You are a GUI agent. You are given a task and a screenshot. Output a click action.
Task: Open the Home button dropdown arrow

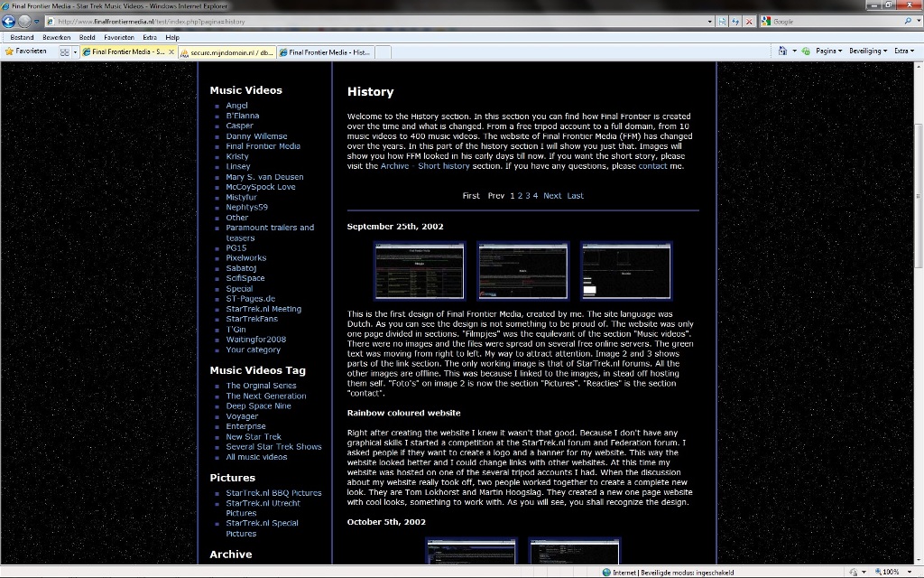(794, 51)
